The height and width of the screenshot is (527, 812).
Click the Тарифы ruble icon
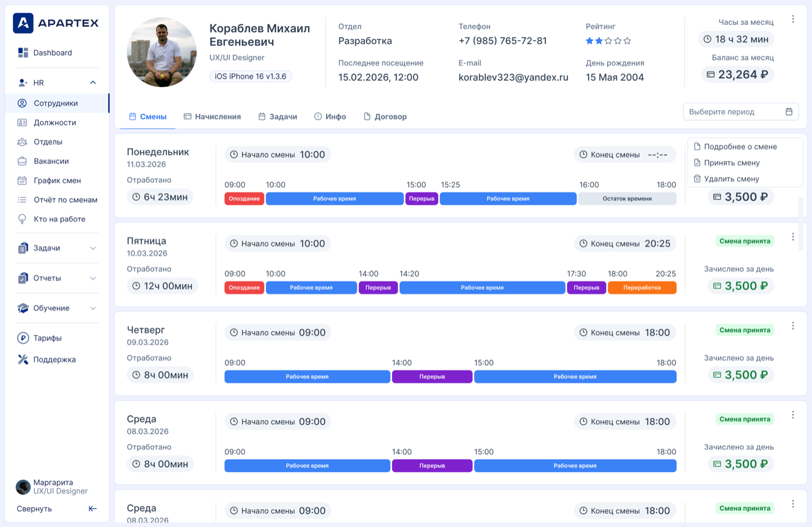click(23, 338)
